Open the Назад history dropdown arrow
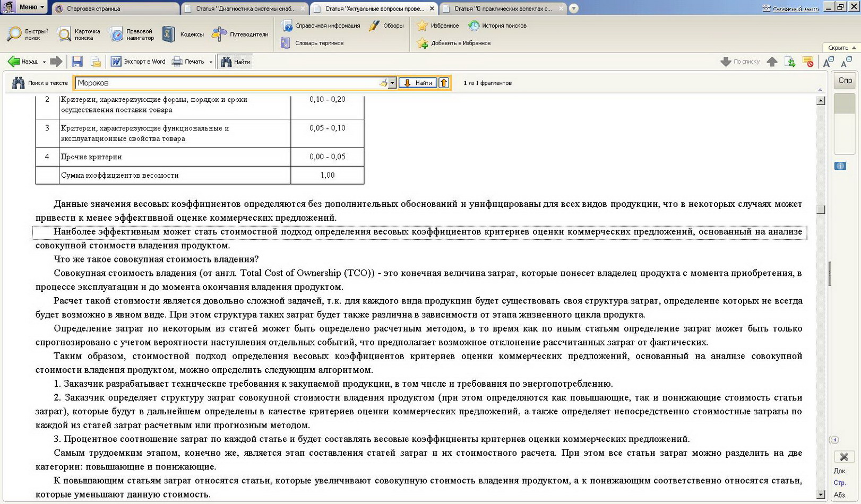Viewport: 861px width, 504px height. tap(44, 62)
